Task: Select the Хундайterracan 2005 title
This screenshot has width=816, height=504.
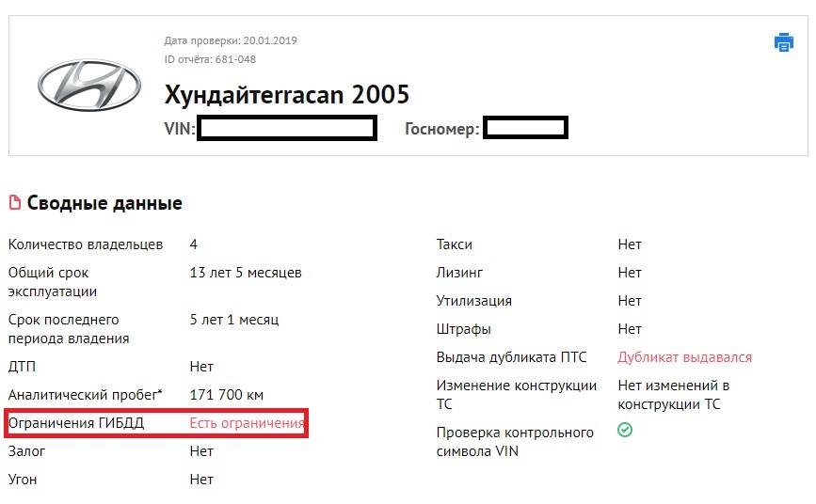Action: pyautogui.click(x=287, y=95)
